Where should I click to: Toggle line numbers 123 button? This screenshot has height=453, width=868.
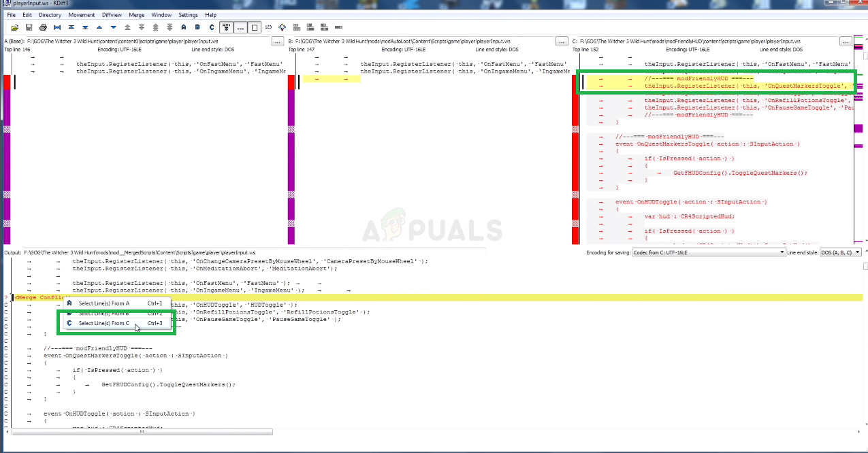pyautogui.click(x=268, y=27)
